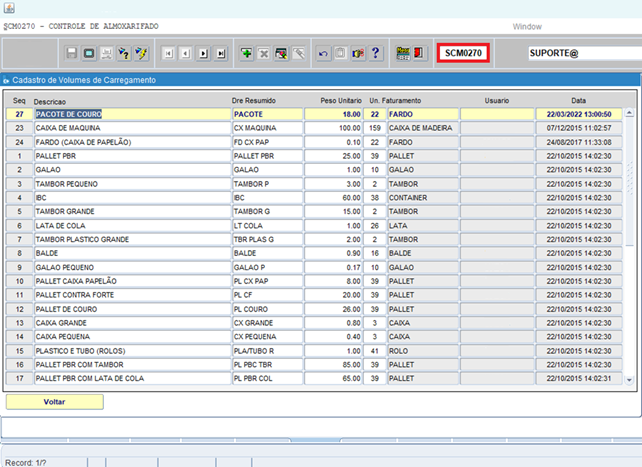Select description PACOTE DE COURO
The image size is (642, 467).
click(133, 114)
